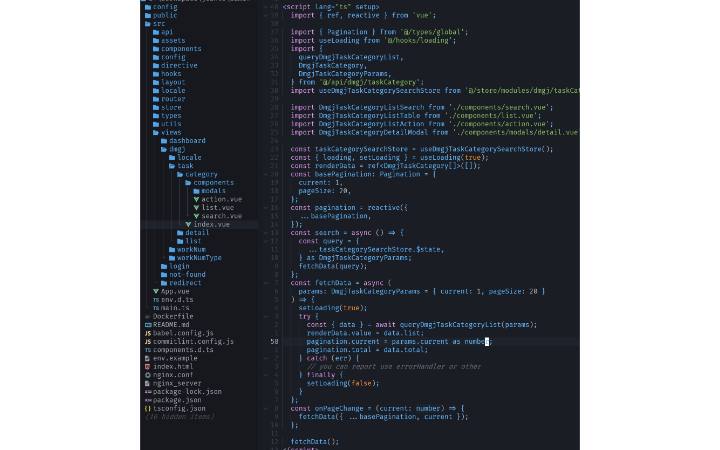This screenshot has height=450, width=720.
Task: Click the braces icon of tsconfig.json
Action: point(148,408)
